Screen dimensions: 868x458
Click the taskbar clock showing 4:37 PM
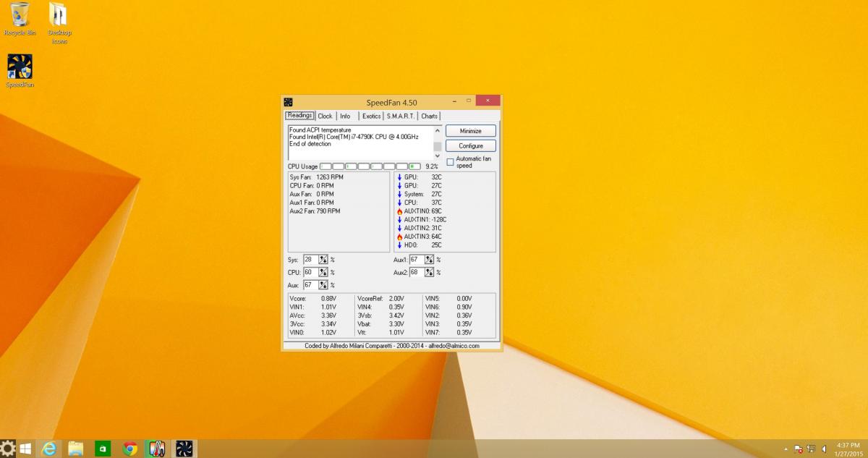click(848, 445)
